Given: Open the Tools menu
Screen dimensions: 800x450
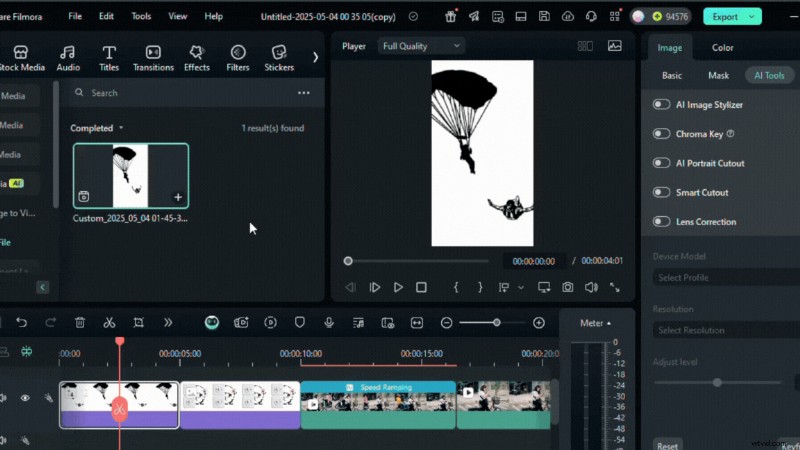Looking at the screenshot, I should click(141, 16).
